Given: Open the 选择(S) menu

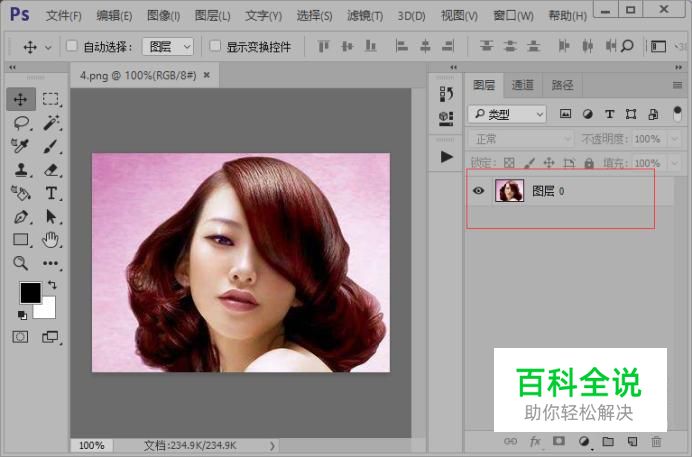Looking at the screenshot, I should (x=314, y=16).
